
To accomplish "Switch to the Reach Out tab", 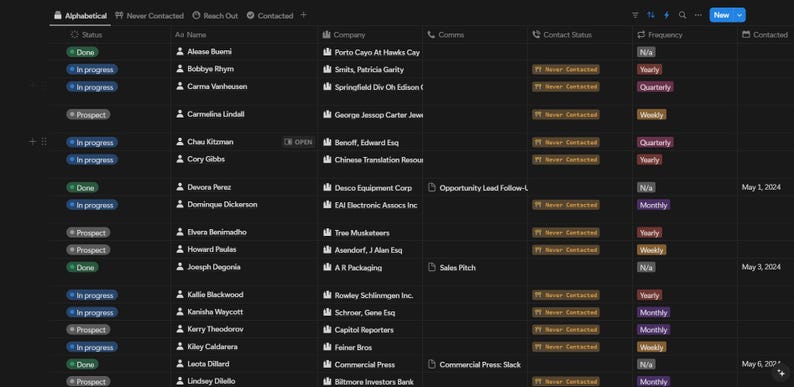I will (x=215, y=16).
